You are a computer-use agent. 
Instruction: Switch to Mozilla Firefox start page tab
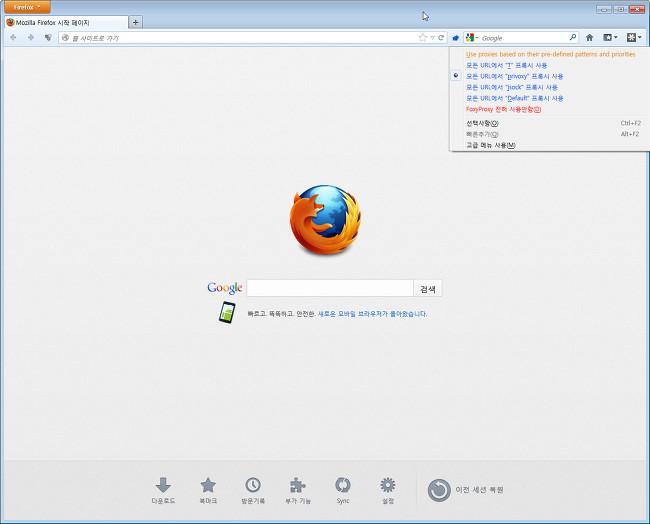(x=65, y=22)
